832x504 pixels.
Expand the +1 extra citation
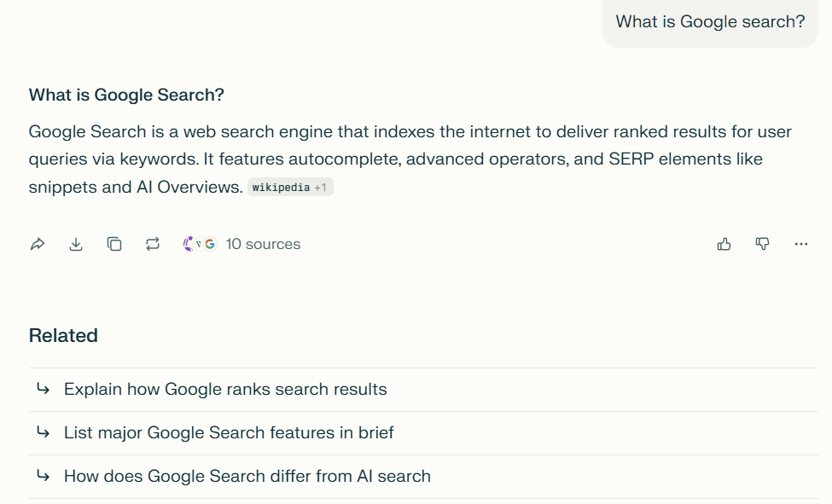click(321, 187)
